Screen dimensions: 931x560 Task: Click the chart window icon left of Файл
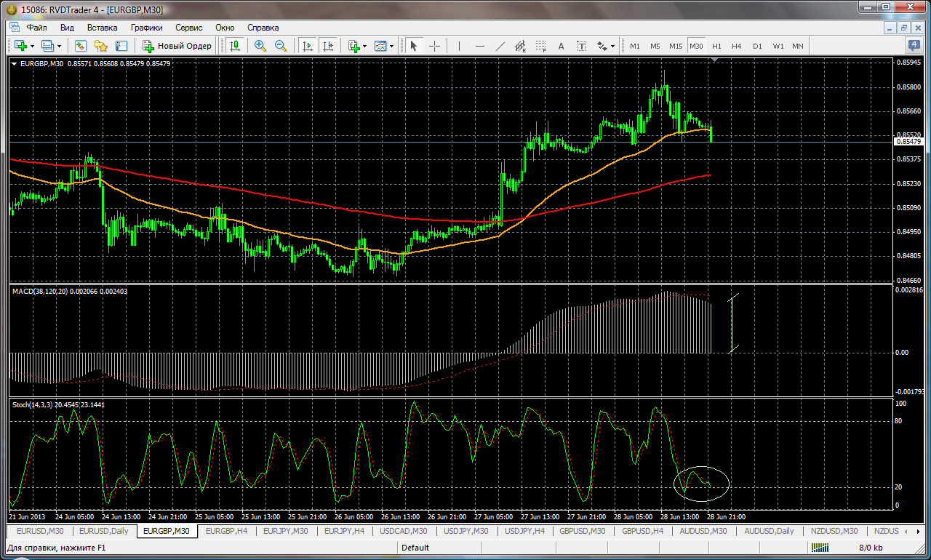coord(14,28)
